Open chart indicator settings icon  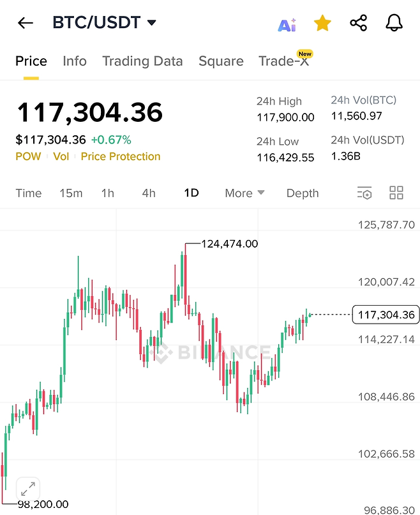tap(364, 193)
